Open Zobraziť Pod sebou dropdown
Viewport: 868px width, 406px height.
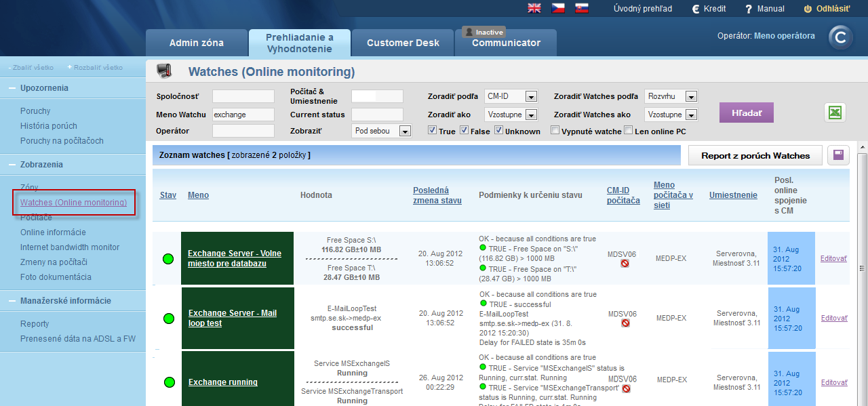[x=381, y=131]
